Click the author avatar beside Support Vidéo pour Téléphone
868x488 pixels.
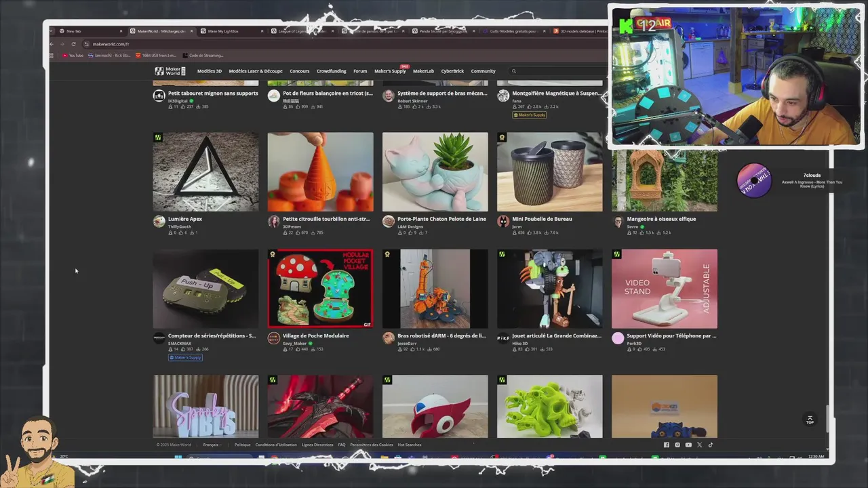(x=618, y=338)
